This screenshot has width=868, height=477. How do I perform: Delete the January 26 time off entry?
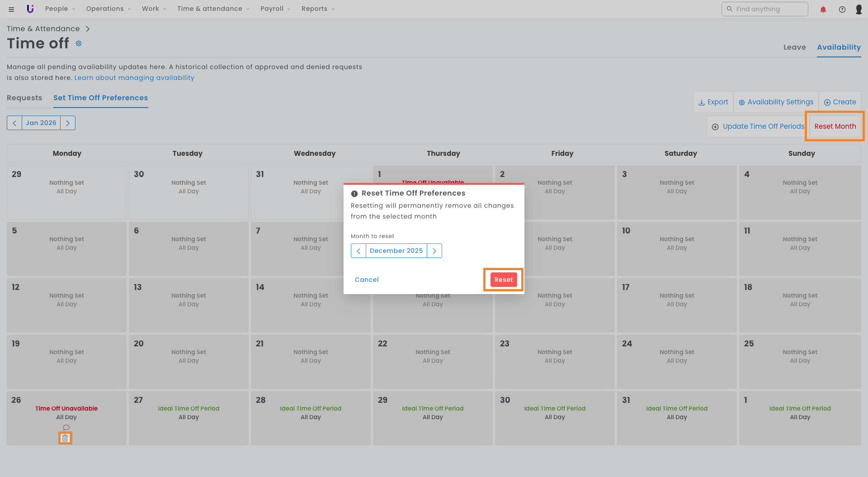pyautogui.click(x=65, y=438)
